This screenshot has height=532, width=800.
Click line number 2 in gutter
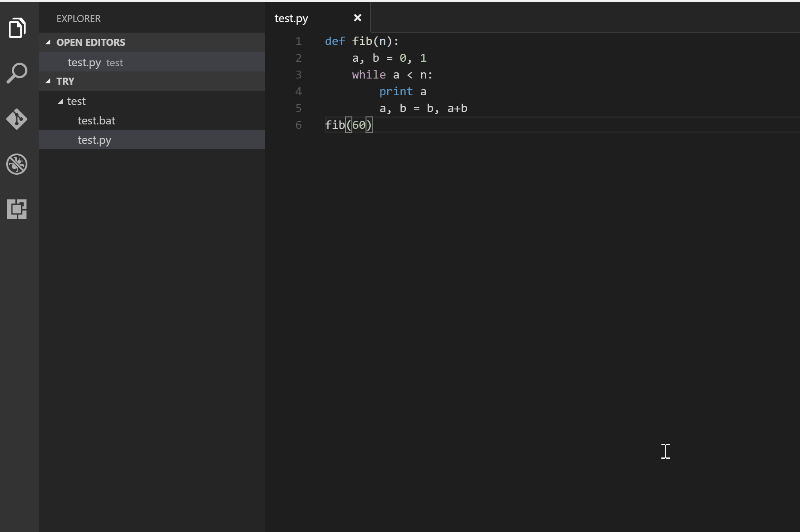(x=298, y=58)
